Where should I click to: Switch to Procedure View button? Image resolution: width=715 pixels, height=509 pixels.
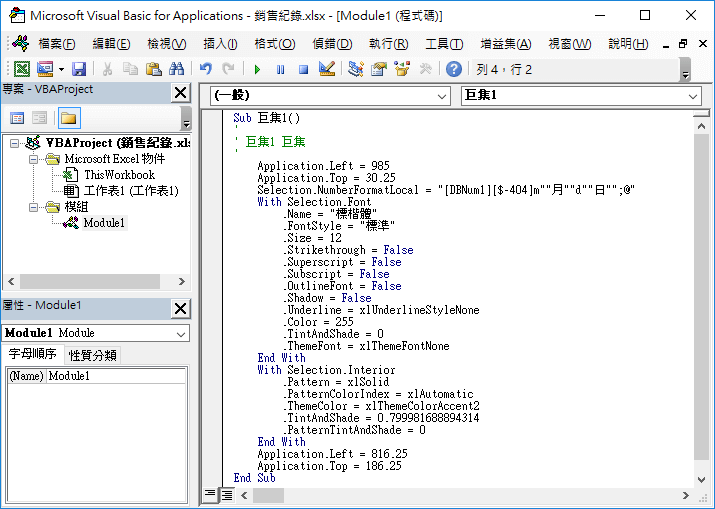(210, 494)
